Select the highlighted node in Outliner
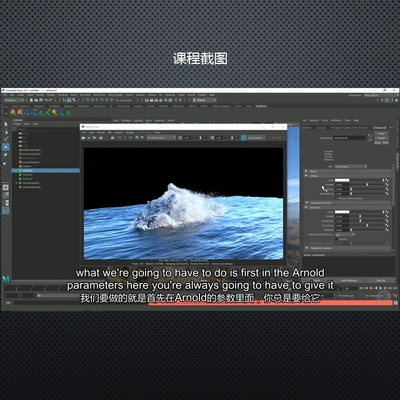Image resolution: width=400 pixels, height=400 pixels. tap(46, 170)
